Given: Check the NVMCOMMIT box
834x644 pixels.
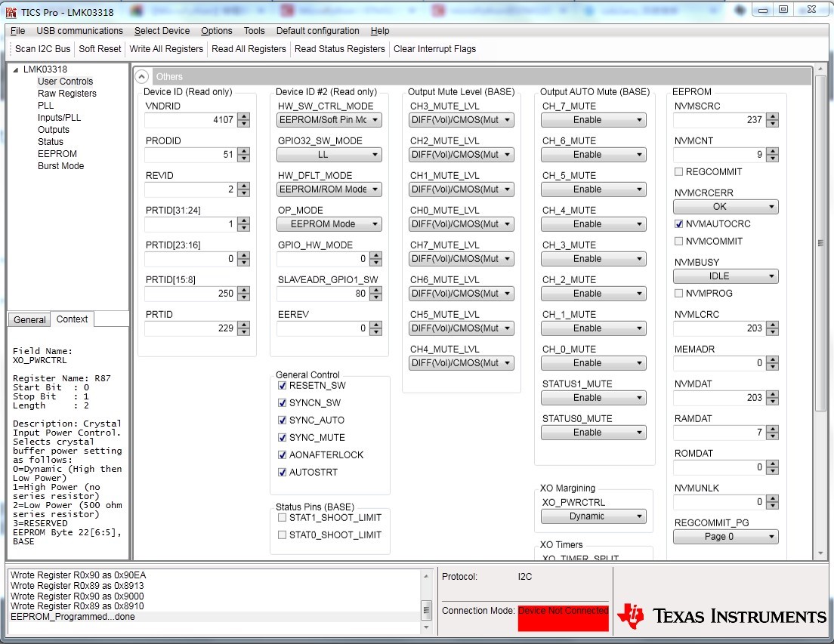Looking at the screenshot, I should point(678,242).
